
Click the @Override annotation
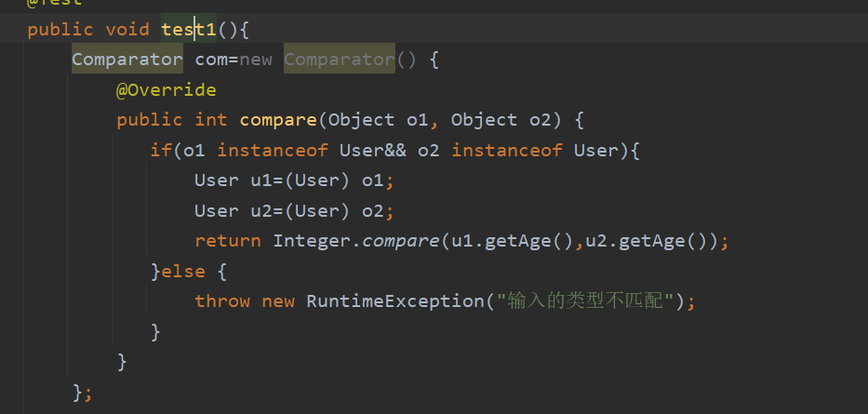pos(167,89)
